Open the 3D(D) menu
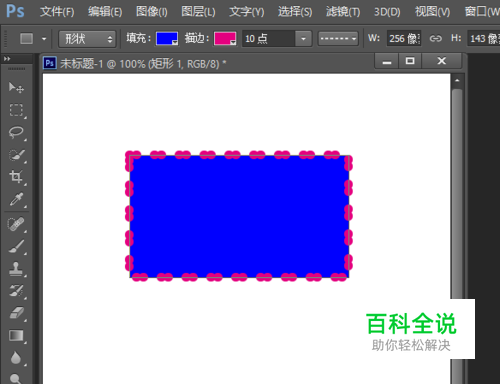The image size is (500, 384). point(387,12)
